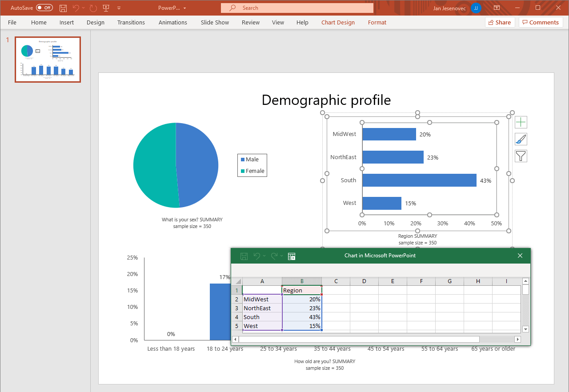This screenshot has height=392, width=569.
Task: Toggle the AutoSave switch
Action: click(x=44, y=8)
